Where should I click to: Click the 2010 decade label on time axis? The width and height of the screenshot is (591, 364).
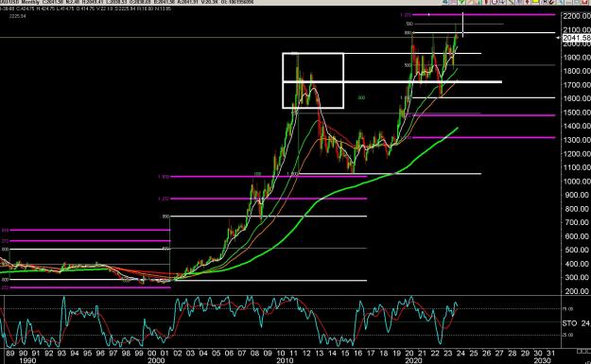point(285,360)
